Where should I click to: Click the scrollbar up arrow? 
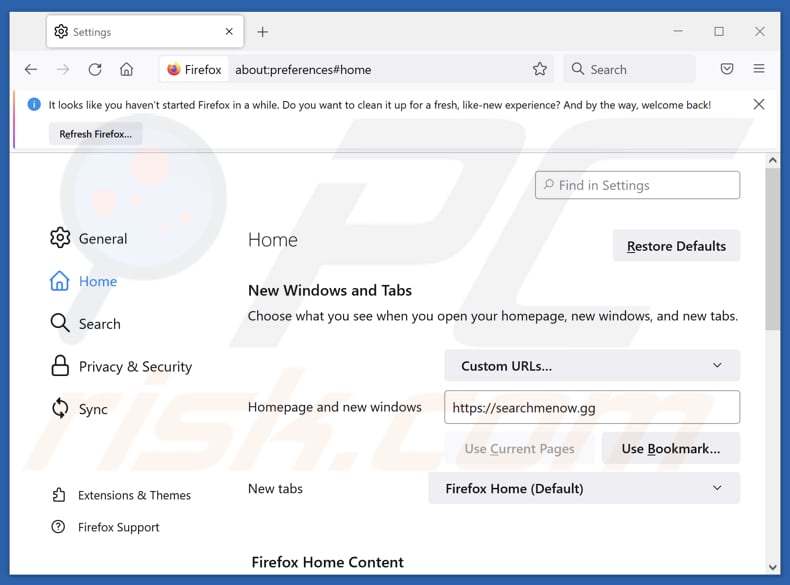point(772,160)
